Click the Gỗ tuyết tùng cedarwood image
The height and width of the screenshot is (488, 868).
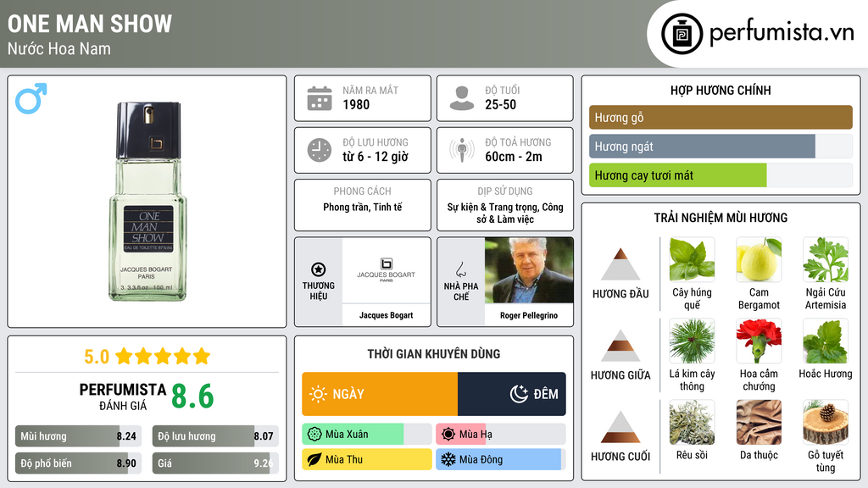pyautogui.click(x=826, y=422)
